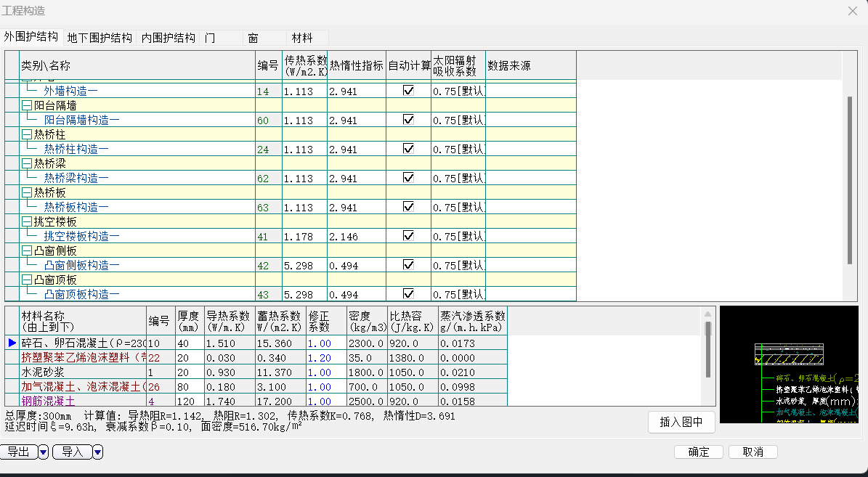Click the blue row pointer arrow icon
The width and height of the screenshot is (868, 477).
11,342
